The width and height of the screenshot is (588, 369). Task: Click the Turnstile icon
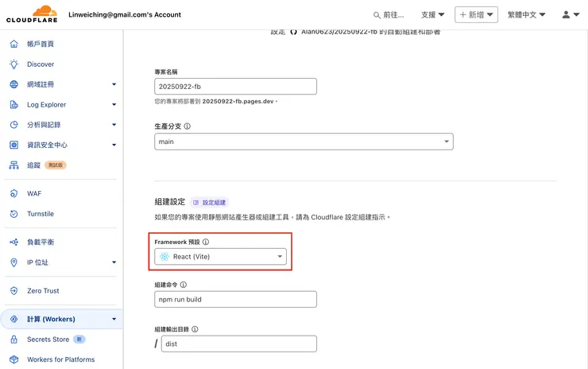[14, 214]
